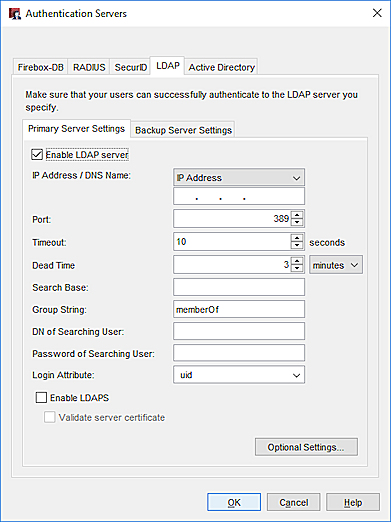Image resolution: width=391 pixels, height=522 pixels.
Task: Go to the Active Directory tab
Action: point(221,67)
